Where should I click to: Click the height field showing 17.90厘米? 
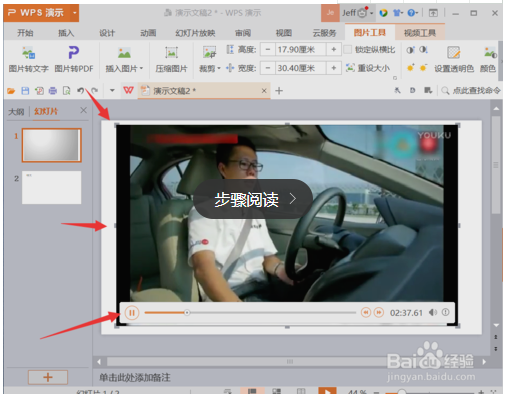coord(300,50)
